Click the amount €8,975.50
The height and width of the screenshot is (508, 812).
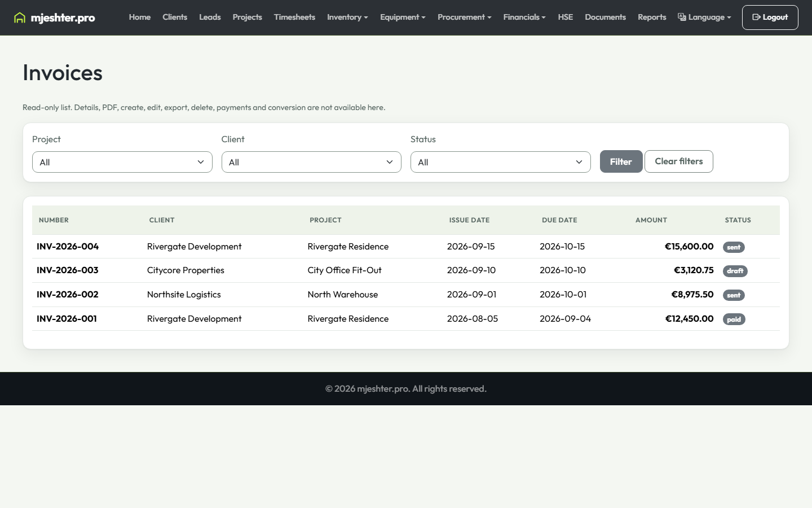pos(692,295)
